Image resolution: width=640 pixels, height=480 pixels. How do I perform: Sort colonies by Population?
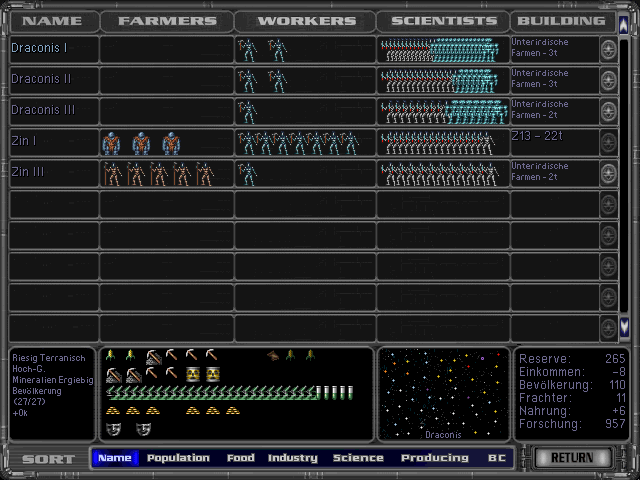[178, 458]
